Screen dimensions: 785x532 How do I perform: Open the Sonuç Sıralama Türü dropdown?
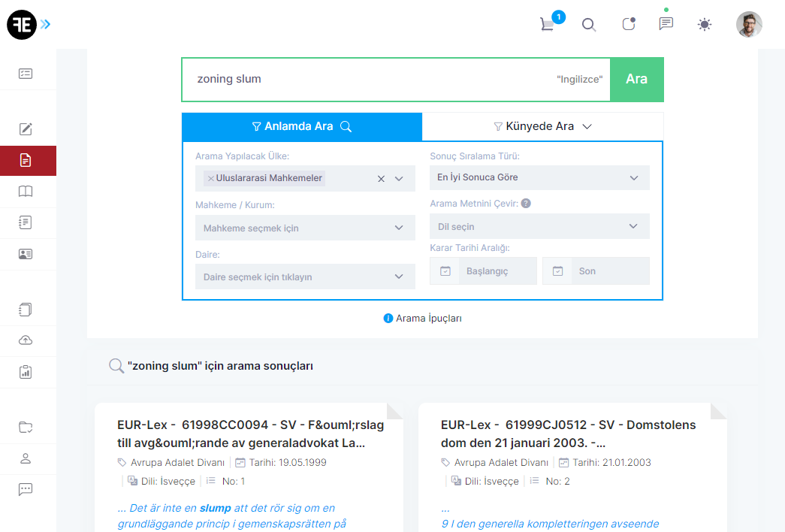click(x=539, y=178)
